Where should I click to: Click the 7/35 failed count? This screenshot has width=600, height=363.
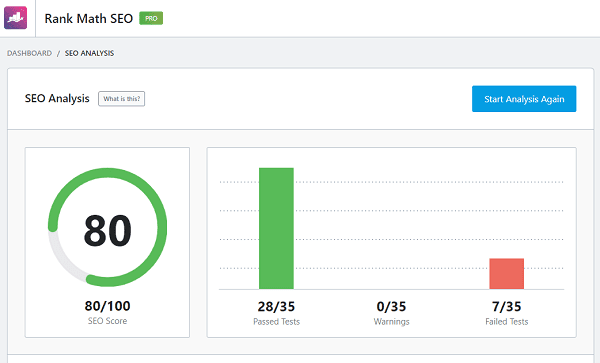point(507,306)
